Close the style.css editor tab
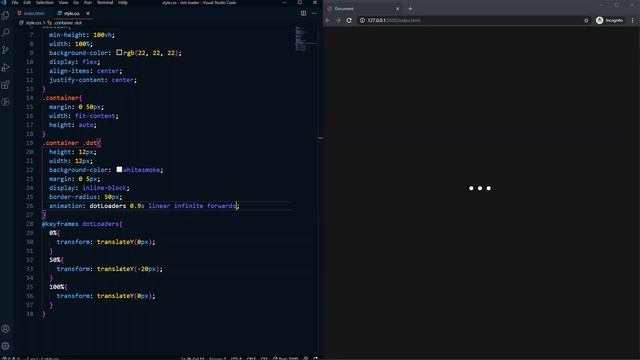 (x=87, y=13)
